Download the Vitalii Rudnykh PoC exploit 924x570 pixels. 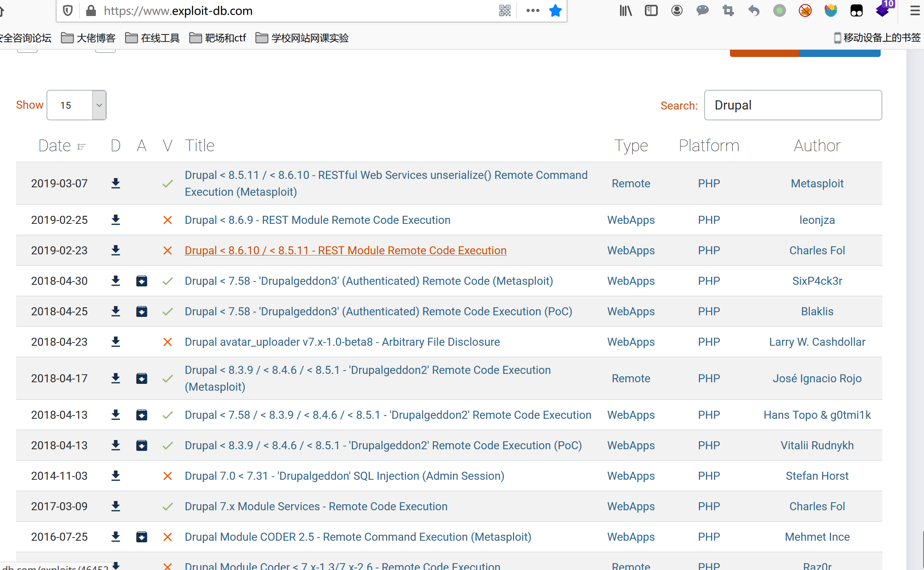[x=115, y=445]
